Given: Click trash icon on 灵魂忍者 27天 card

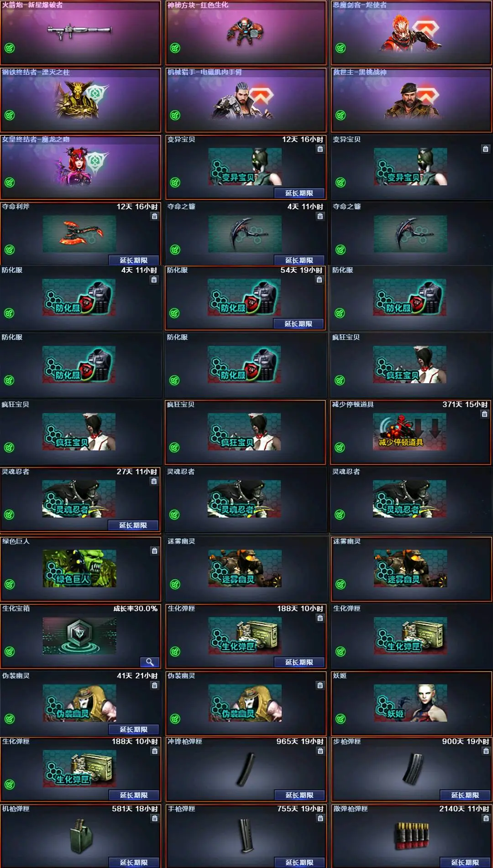Looking at the screenshot, I should [154, 481].
